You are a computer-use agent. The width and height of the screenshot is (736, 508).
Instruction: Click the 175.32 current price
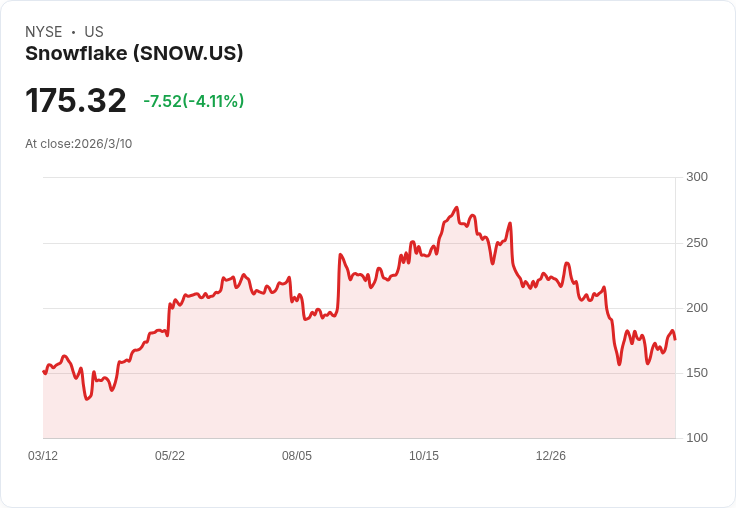(76, 100)
